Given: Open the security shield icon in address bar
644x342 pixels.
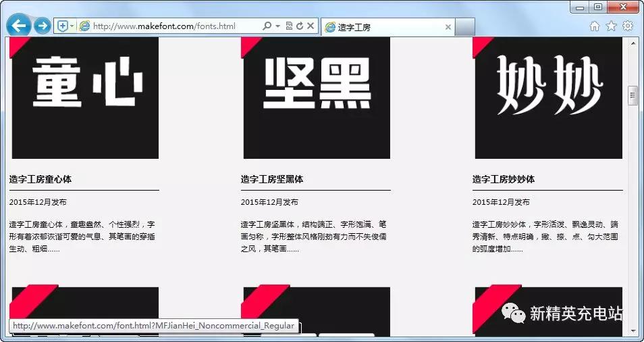Looking at the screenshot, I should coord(62,26).
